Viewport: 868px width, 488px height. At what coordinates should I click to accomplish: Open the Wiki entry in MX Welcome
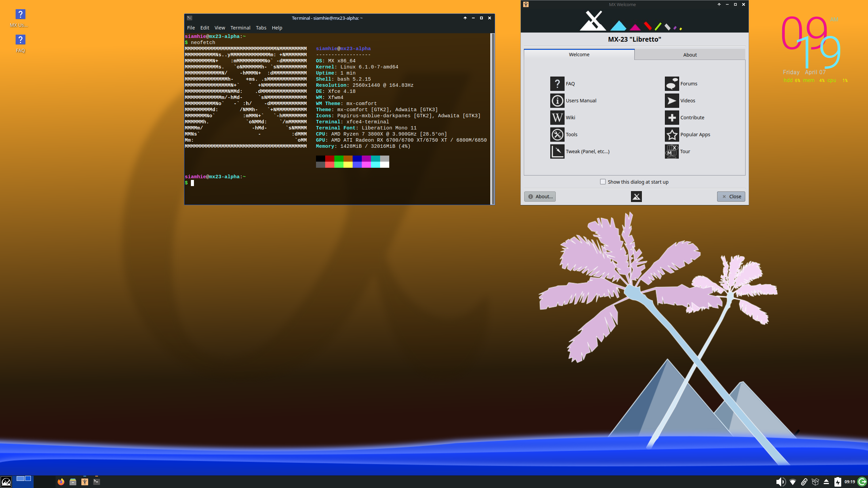563,118
